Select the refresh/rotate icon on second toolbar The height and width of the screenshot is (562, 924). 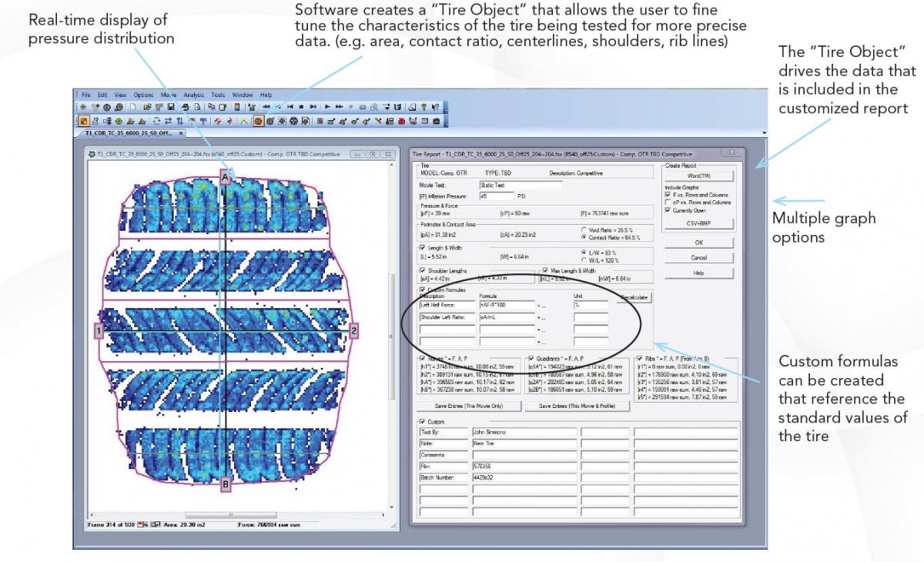click(156, 120)
